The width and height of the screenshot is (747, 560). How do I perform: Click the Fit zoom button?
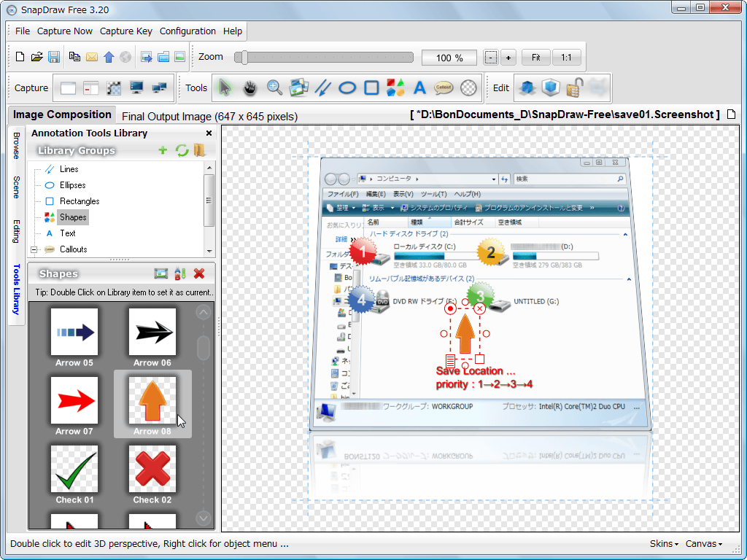pyautogui.click(x=536, y=58)
